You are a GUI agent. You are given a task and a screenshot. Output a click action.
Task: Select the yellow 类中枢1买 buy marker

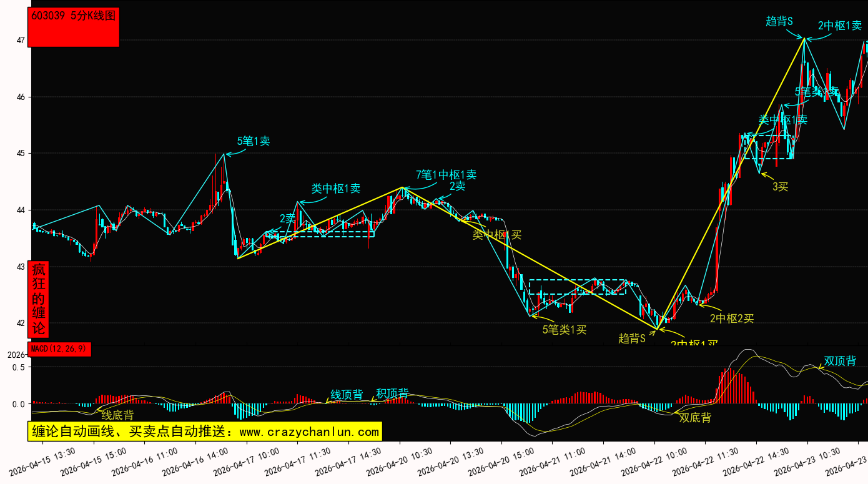click(496, 235)
